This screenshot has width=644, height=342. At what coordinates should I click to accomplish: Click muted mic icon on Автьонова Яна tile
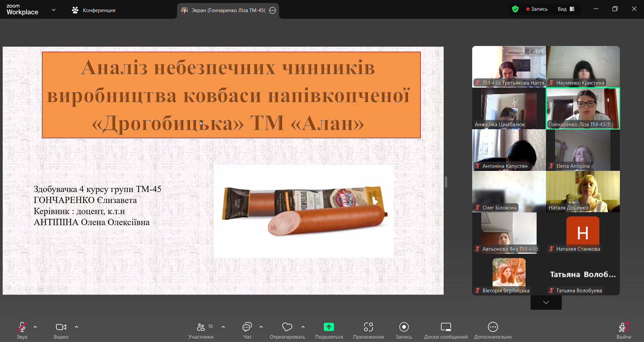(478, 249)
